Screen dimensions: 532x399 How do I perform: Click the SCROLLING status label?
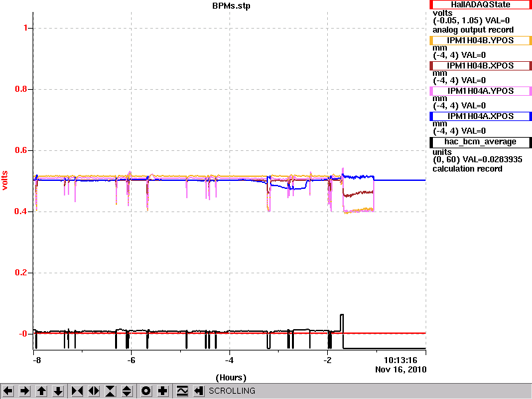pos(232,391)
